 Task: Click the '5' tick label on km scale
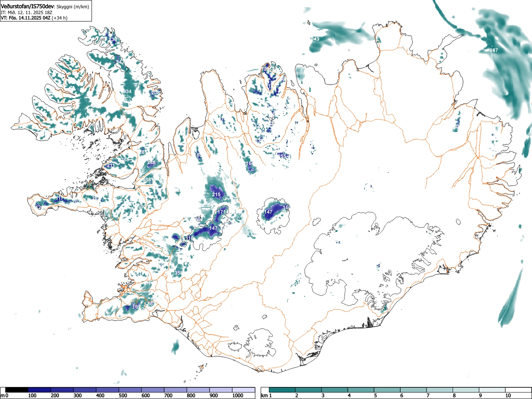pos(375,396)
